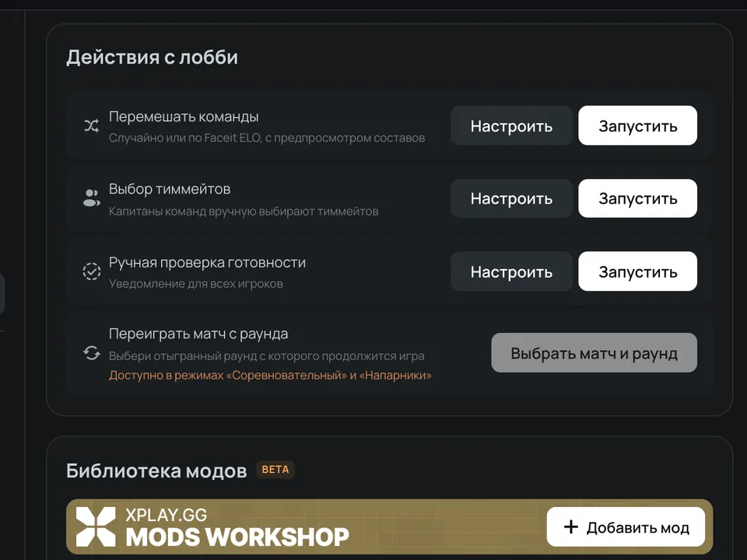Viewport: 747px width, 560px height.
Task: Click the Библиотека модов heading
Action: [156, 471]
